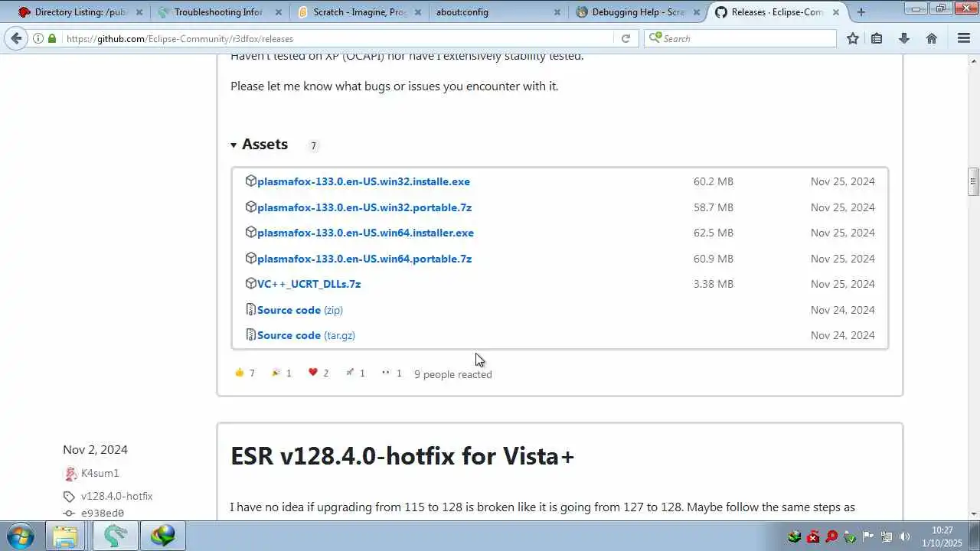Open Windows Explorer from taskbar
Image resolution: width=980 pixels, height=551 pixels.
(65, 536)
